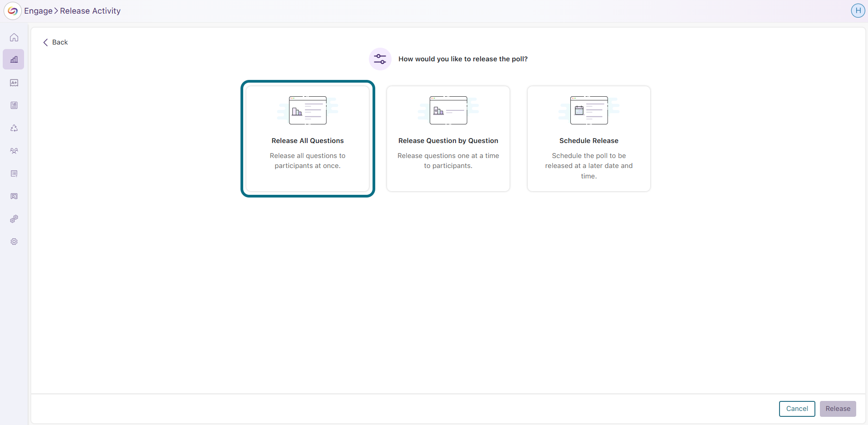
Task: Click the Cancel button
Action: (797, 409)
